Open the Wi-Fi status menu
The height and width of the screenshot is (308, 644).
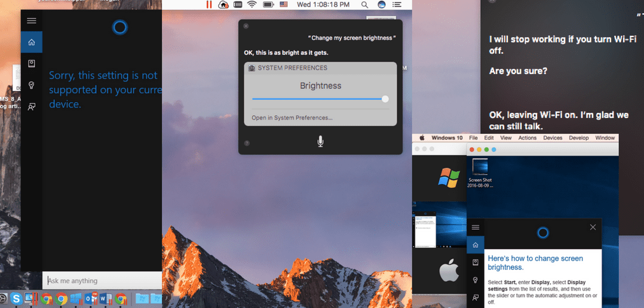252,5
